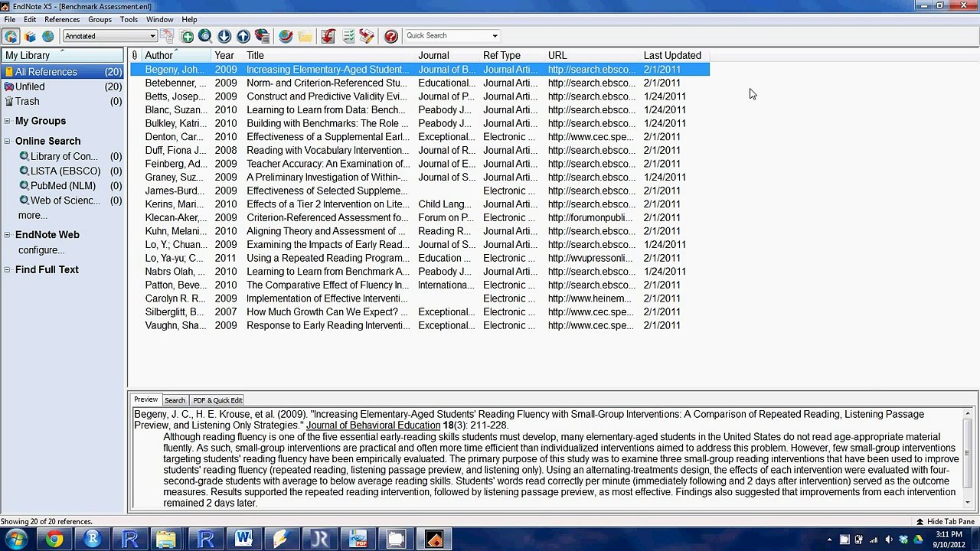Viewport: 980px width, 551px height.
Task: Sort by Ref Type column header
Action: point(512,55)
